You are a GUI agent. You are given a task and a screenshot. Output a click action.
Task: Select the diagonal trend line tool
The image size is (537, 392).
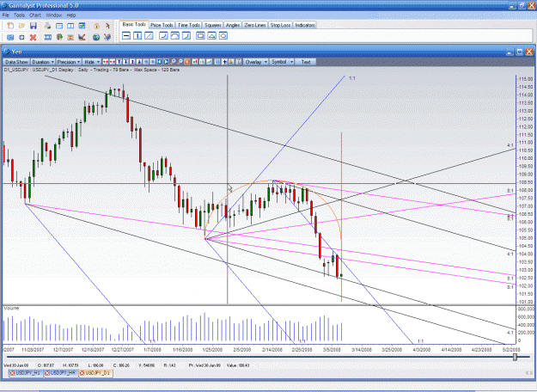coord(149,35)
